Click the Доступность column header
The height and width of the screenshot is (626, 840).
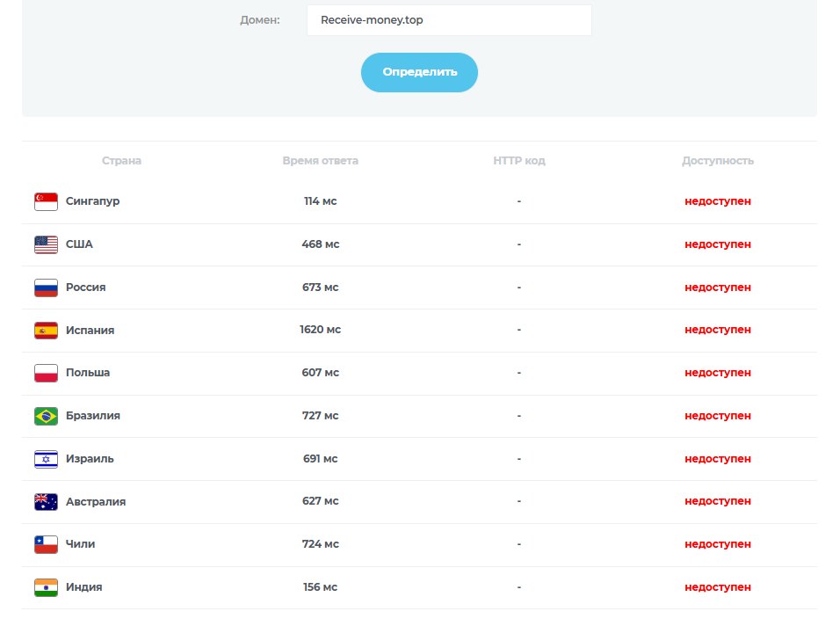pos(718,161)
